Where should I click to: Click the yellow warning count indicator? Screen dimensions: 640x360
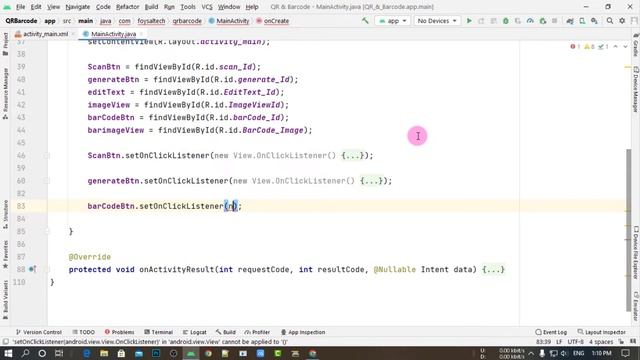589,47
